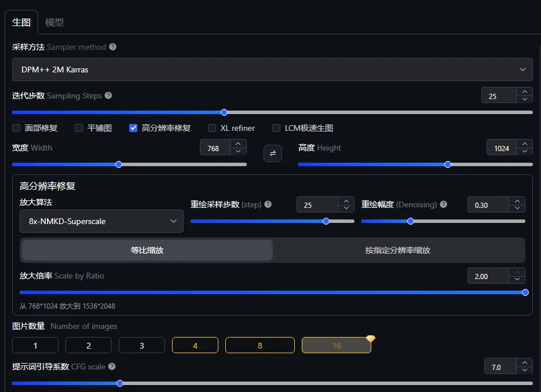Click help icon next to Sampler method
Viewport: 541px width, 392px height.
tap(113, 47)
